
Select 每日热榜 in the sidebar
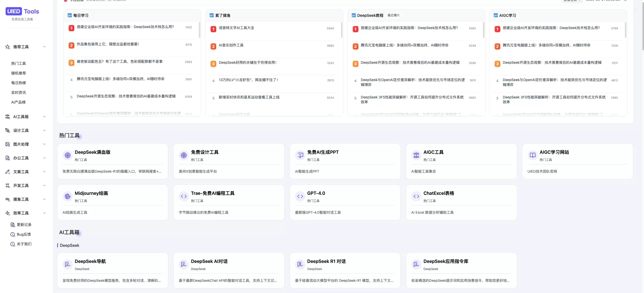coord(19,83)
